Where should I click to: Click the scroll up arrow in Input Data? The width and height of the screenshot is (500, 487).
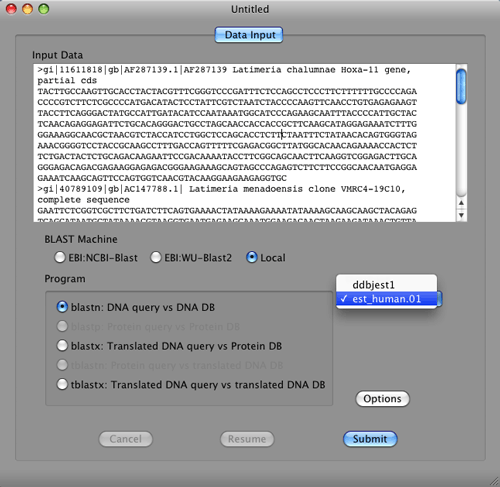[x=461, y=203]
